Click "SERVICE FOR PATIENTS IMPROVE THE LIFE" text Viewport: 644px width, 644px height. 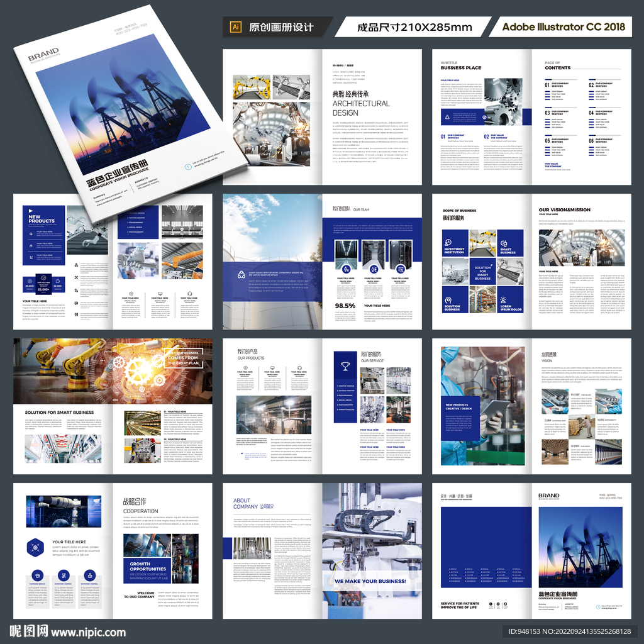(x=460, y=605)
